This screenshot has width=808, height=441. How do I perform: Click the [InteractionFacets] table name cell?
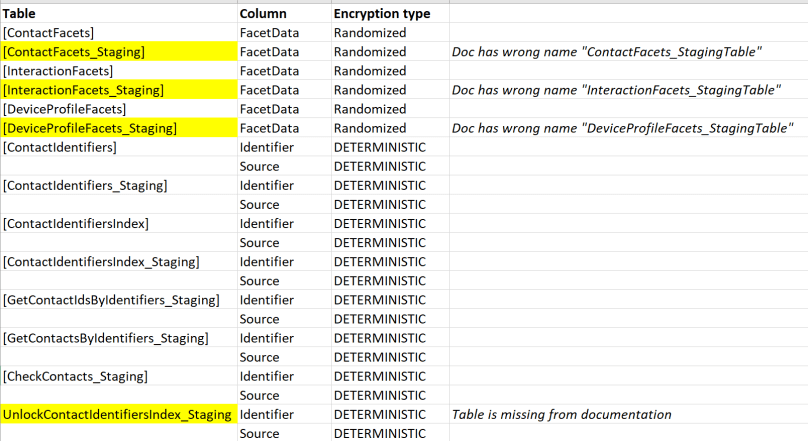(58, 71)
